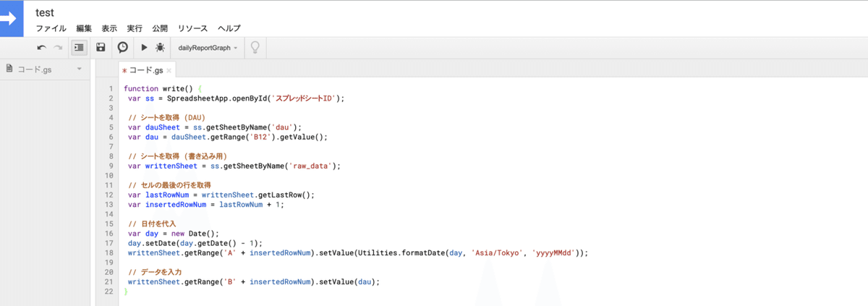
Task: Open the 実行 menu
Action: tap(135, 28)
